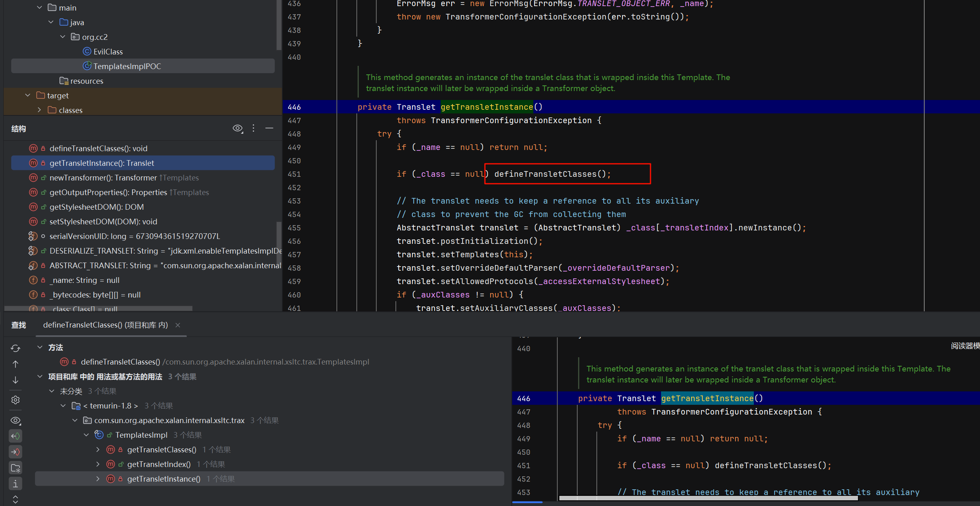The image size is (980, 506).
Task: Click the temurin-1.8 library folder icon
Action: (76, 406)
